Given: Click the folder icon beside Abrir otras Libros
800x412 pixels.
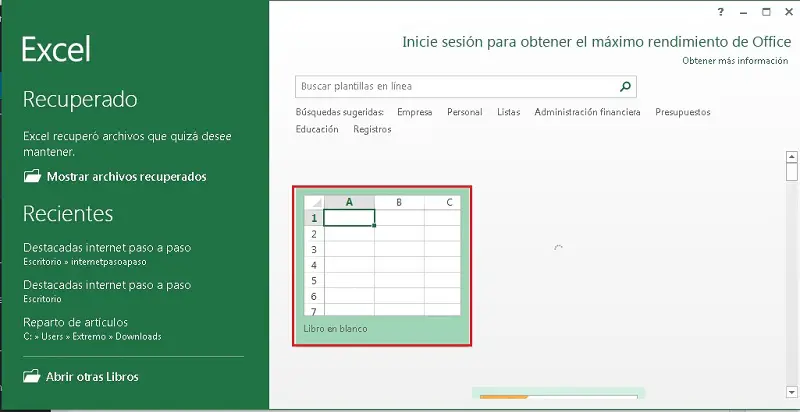Looking at the screenshot, I should [32, 376].
